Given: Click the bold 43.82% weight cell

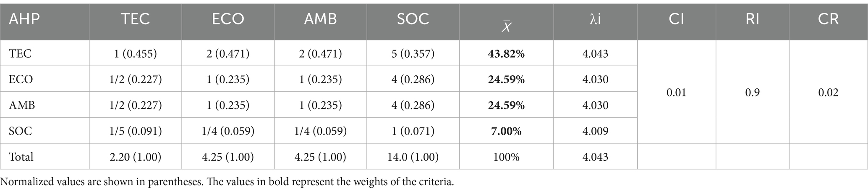Looking at the screenshot, I should [x=506, y=54].
